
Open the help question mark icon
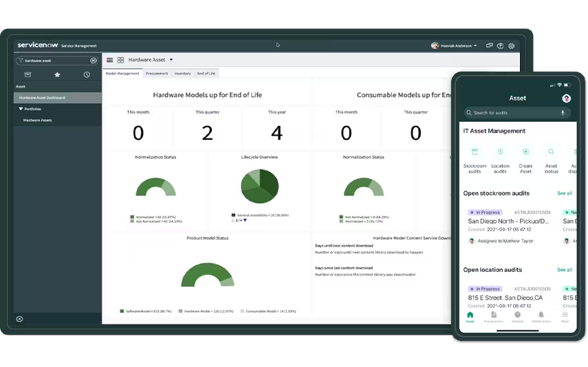(x=500, y=46)
